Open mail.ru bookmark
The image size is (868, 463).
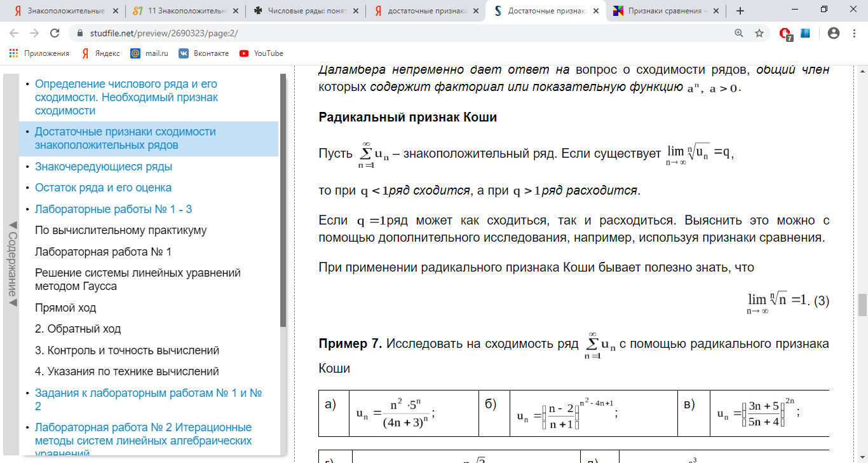tap(149, 53)
